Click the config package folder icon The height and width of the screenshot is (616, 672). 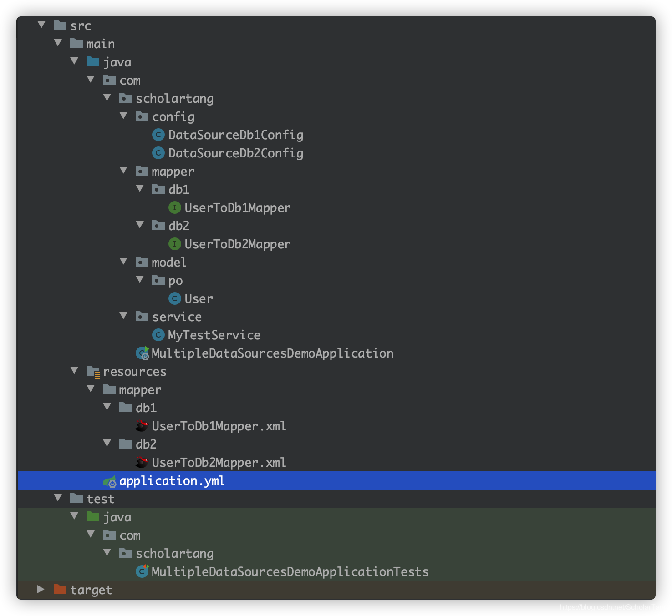click(x=142, y=116)
